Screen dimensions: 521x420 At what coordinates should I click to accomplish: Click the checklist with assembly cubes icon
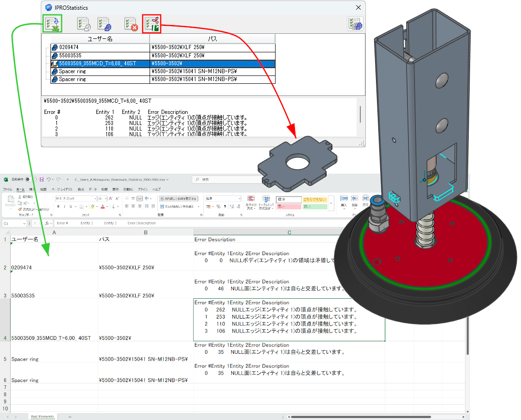355,24
